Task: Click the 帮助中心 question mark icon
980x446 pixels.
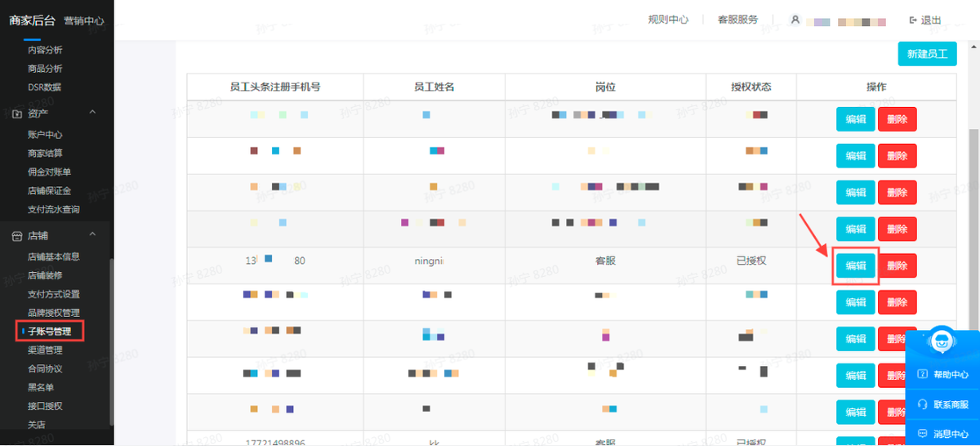Action: pos(922,375)
